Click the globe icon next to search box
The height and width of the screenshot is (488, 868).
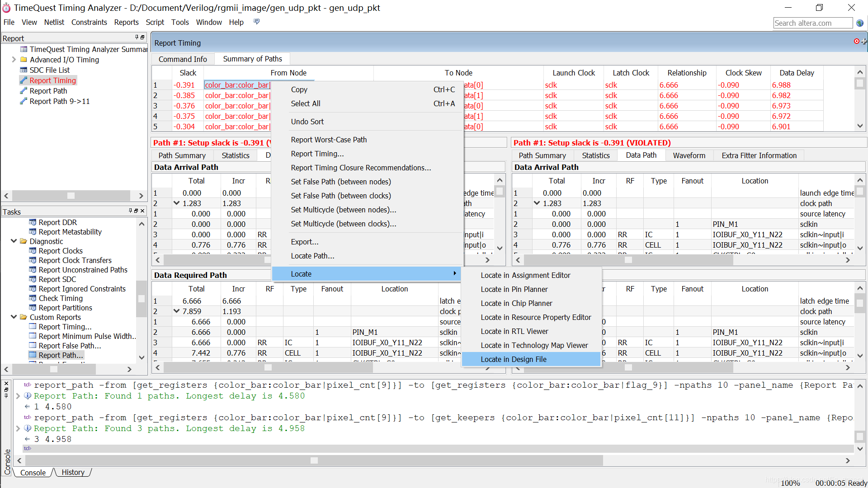(860, 23)
